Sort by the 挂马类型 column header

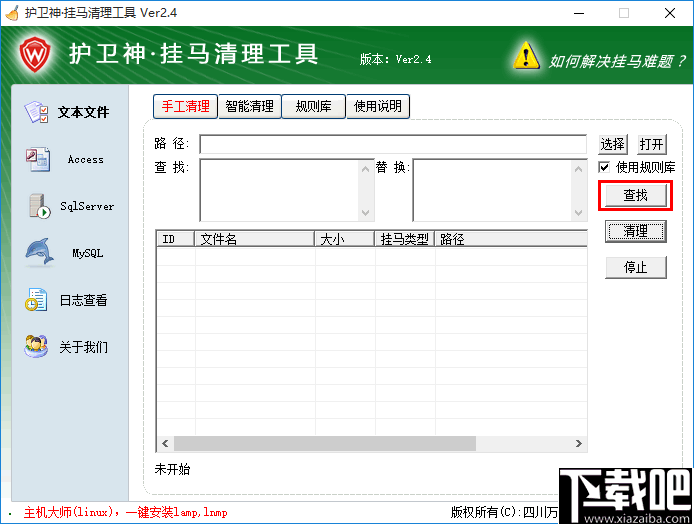[405, 239]
